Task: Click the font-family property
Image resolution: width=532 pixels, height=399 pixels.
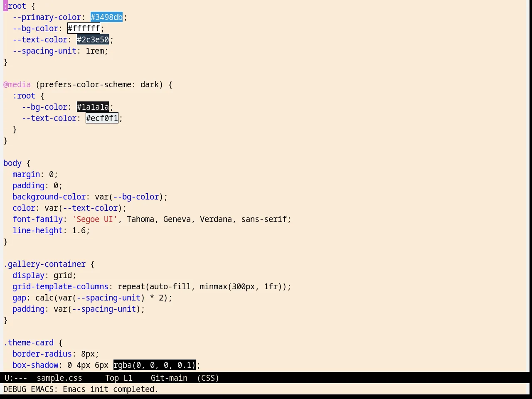Action: (38, 219)
